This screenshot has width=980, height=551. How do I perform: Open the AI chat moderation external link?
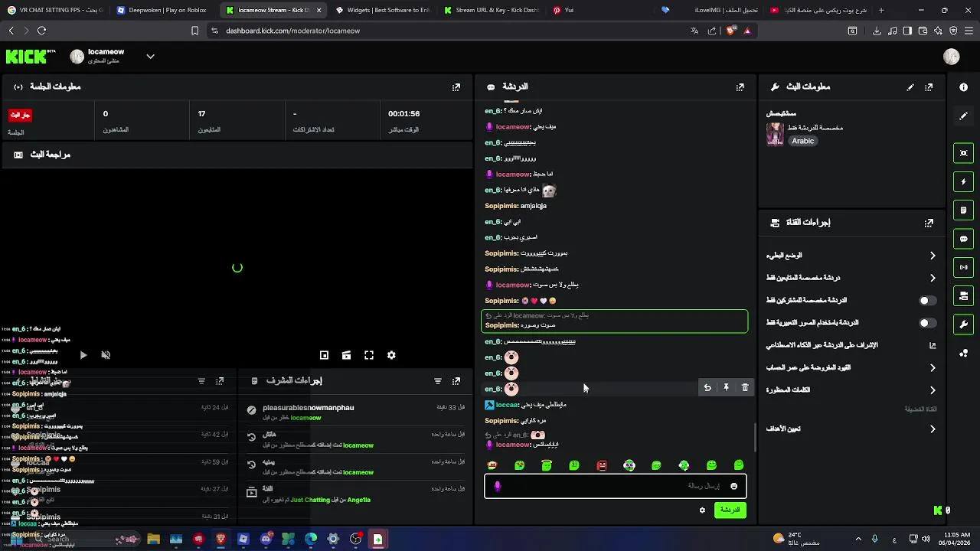[x=933, y=345]
